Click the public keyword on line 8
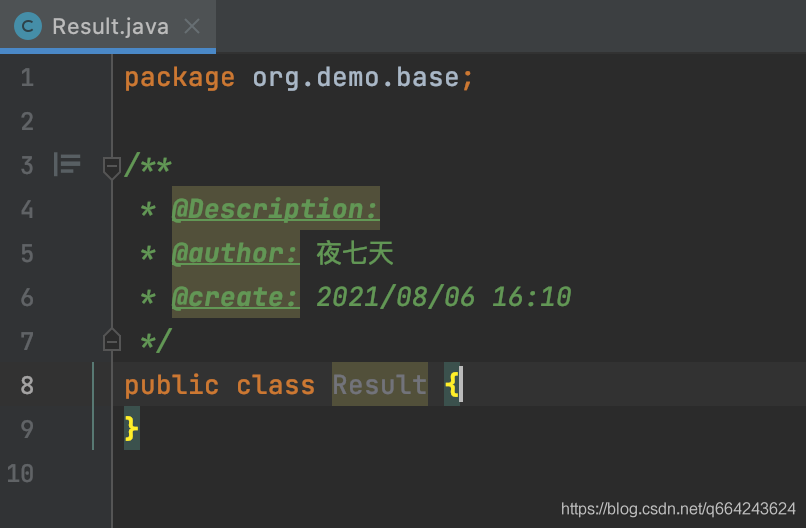806x528 pixels. [172, 385]
